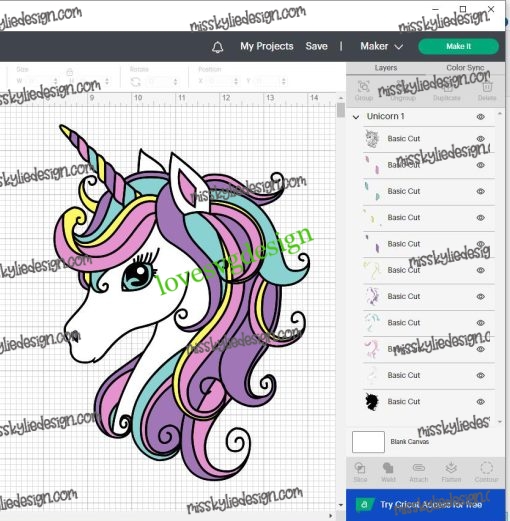
Task: Click the Delete trash icon
Action: 487,90
